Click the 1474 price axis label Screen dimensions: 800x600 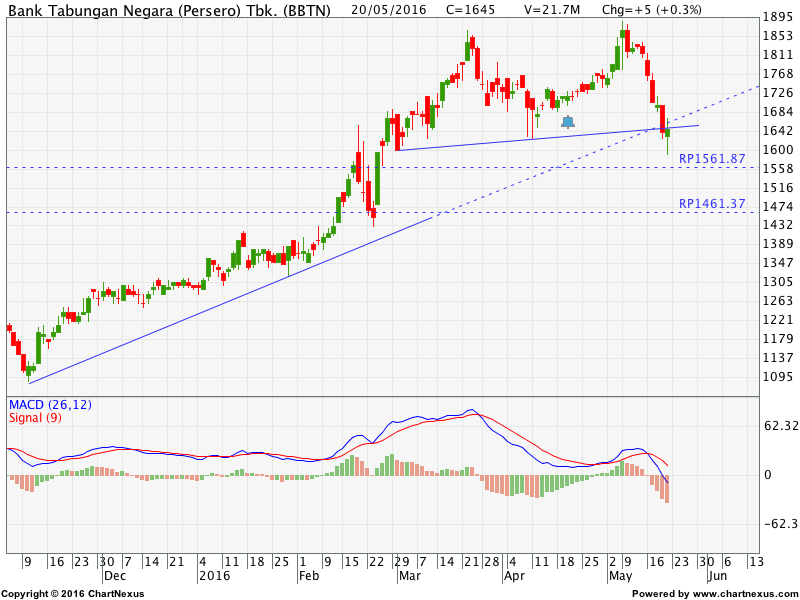coord(778,206)
